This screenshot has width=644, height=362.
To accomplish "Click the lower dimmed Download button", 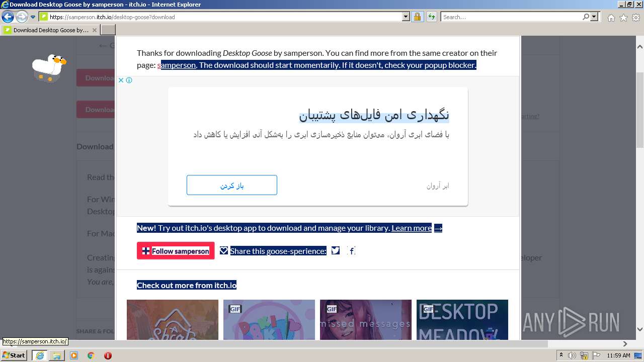I will [x=96, y=110].
